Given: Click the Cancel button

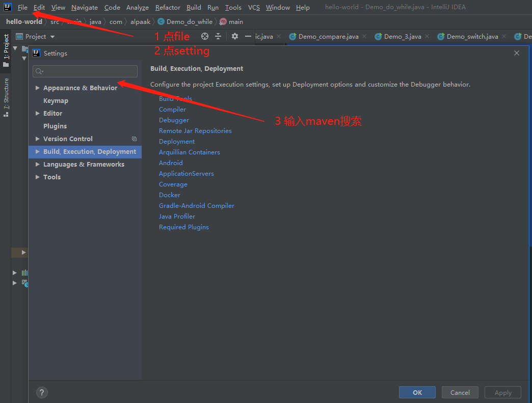Looking at the screenshot, I should [x=460, y=392].
